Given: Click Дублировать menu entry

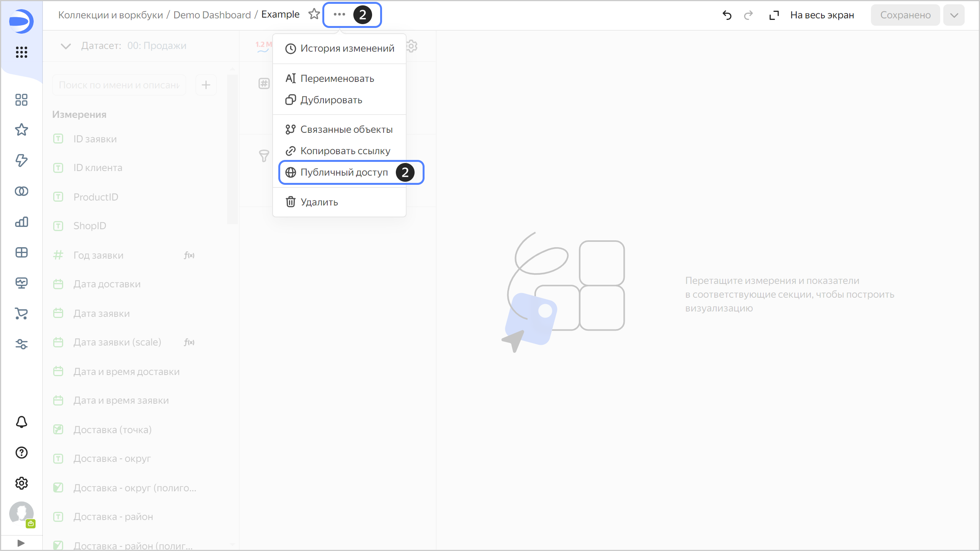Looking at the screenshot, I should (x=331, y=100).
